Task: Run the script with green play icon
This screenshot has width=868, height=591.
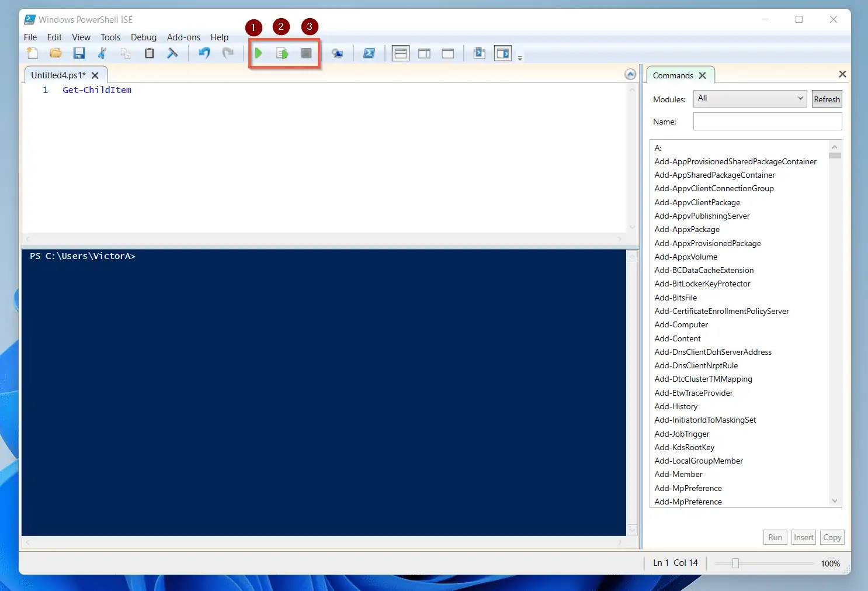Action: pyautogui.click(x=258, y=53)
